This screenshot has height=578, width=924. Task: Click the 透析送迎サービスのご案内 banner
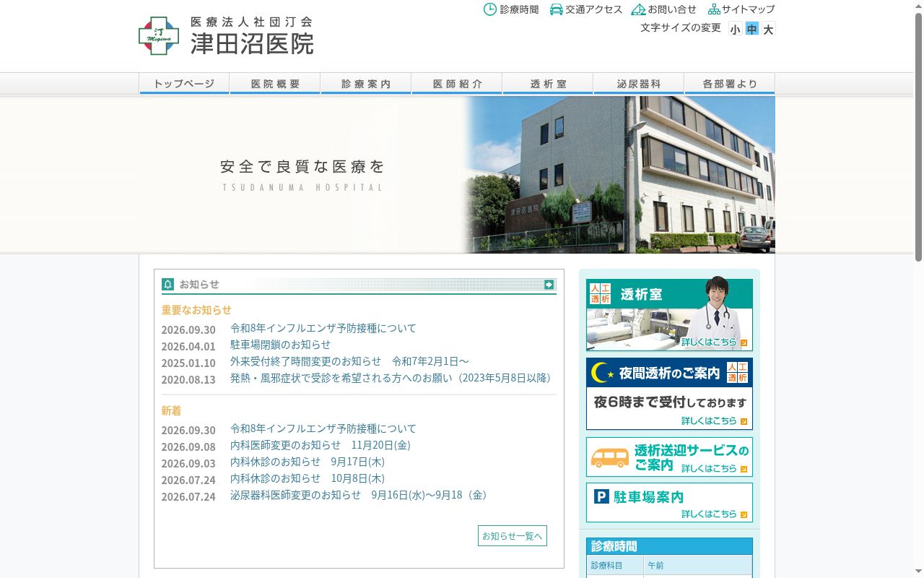point(669,457)
